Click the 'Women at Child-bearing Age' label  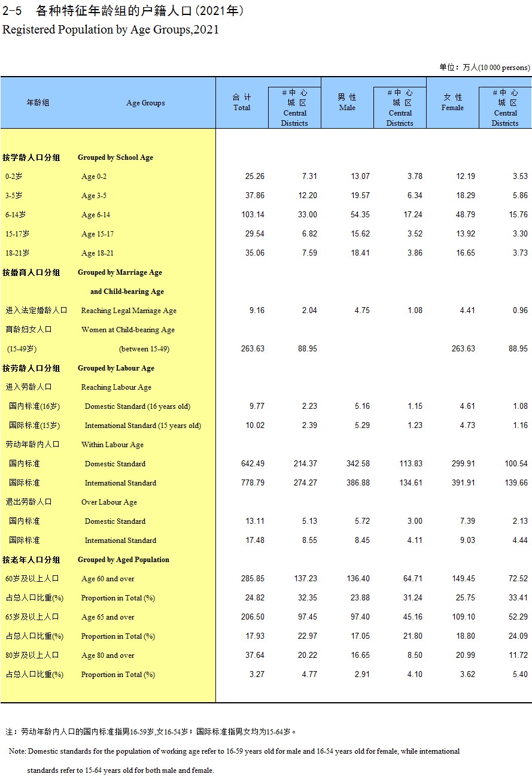[128, 330]
